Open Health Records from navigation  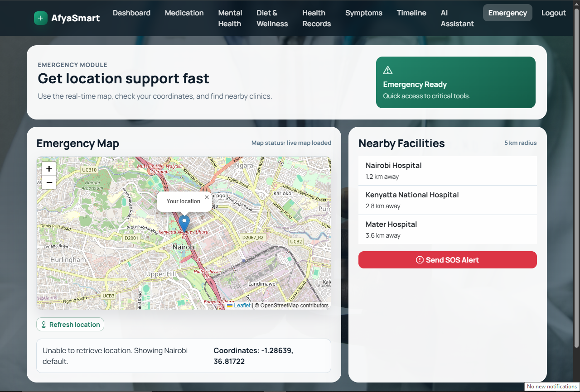pos(317,18)
